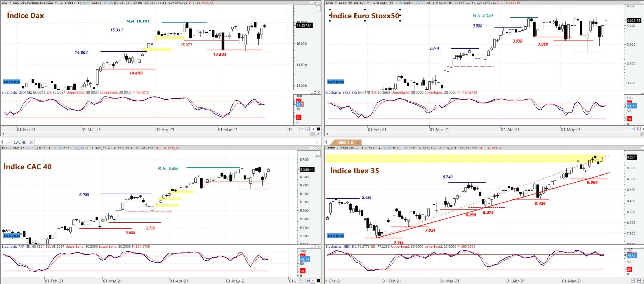Click left tab-scroll arrow beside .IBEX tab
The height and width of the screenshot is (284, 644).
tap(326, 142)
